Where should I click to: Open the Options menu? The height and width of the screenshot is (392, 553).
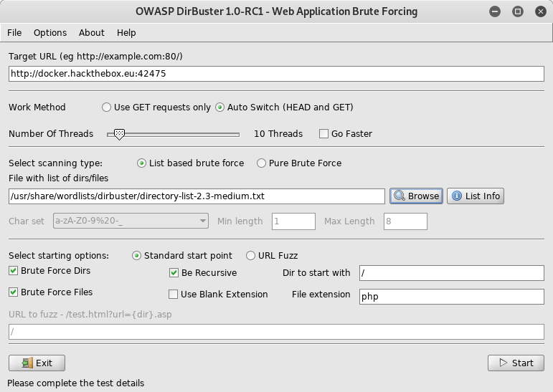pyautogui.click(x=50, y=33)
